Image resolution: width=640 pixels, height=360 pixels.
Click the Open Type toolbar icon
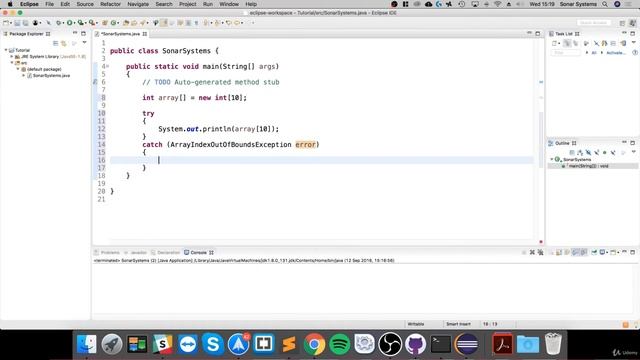[125, 23]
